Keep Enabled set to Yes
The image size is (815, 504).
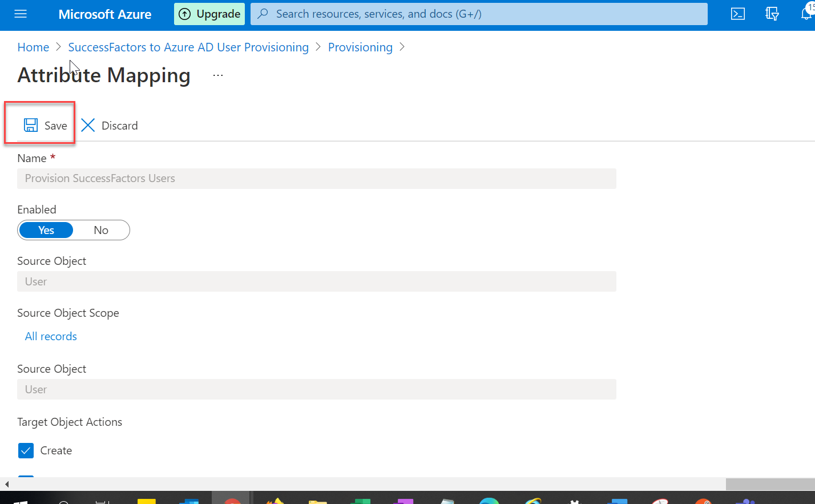tap(46, 229)
